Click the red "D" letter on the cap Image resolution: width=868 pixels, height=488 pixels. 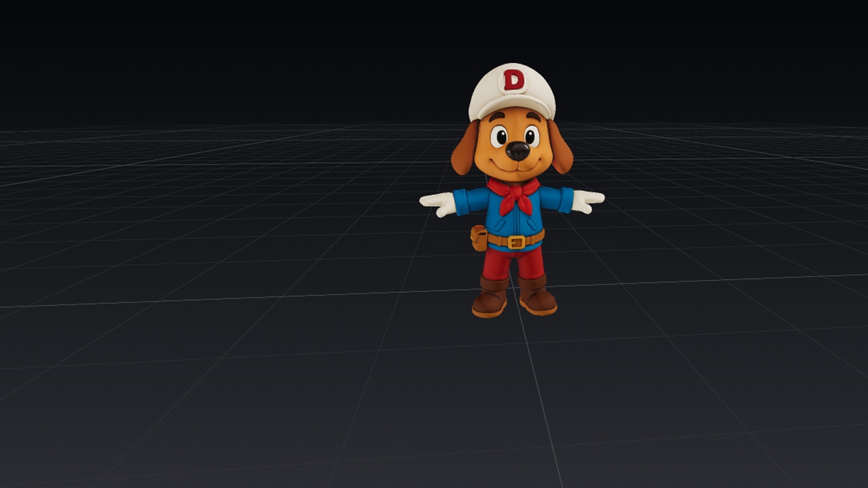514,81
